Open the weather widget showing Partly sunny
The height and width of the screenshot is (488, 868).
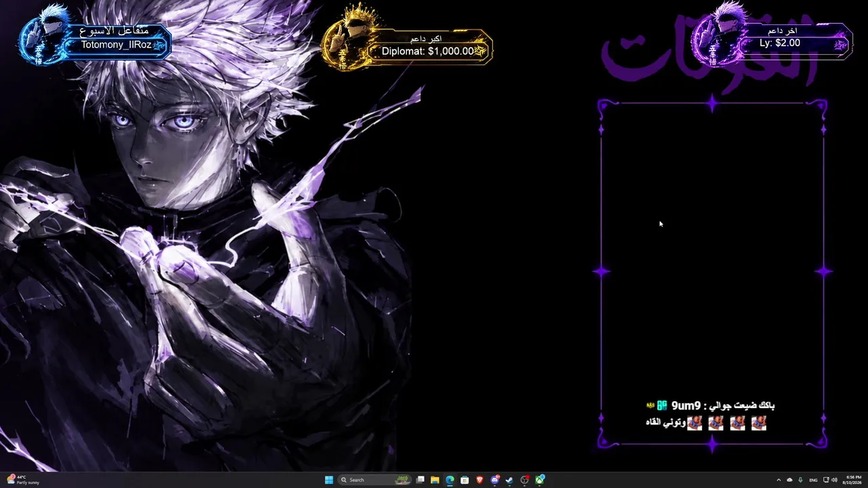click(x=23, y=480)
